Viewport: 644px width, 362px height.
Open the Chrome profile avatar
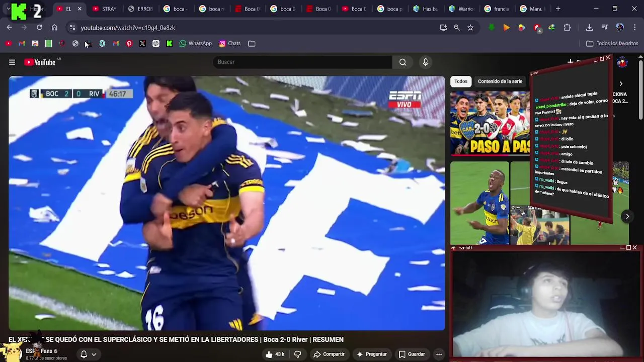pyautogui.click(x=620, y=28)
